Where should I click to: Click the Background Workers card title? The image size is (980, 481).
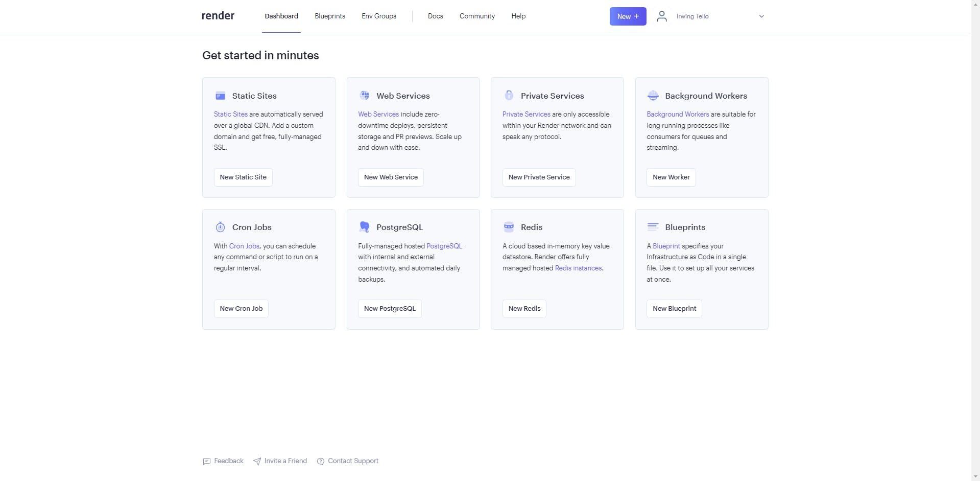pyautogui.click(x=706, y=96)
